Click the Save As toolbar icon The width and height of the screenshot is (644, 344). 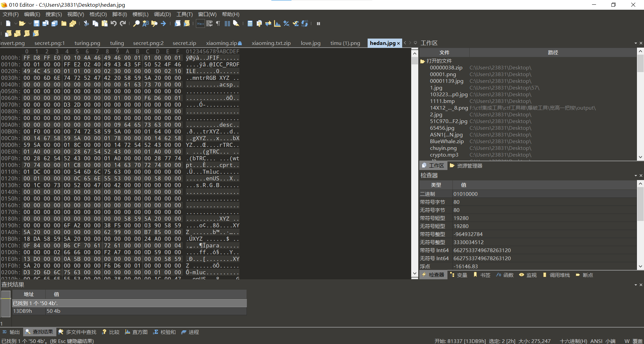click(x=46, y=23)
